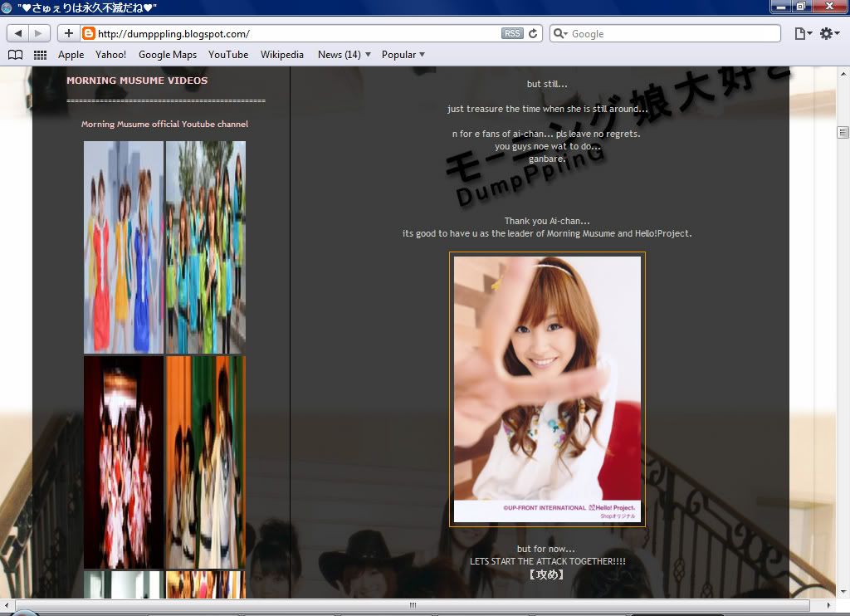Image resolution: width=850 pixels, height=616 pixels.
Task: Open the Wikipedia bookmark
Action: [x=282, y=55]
